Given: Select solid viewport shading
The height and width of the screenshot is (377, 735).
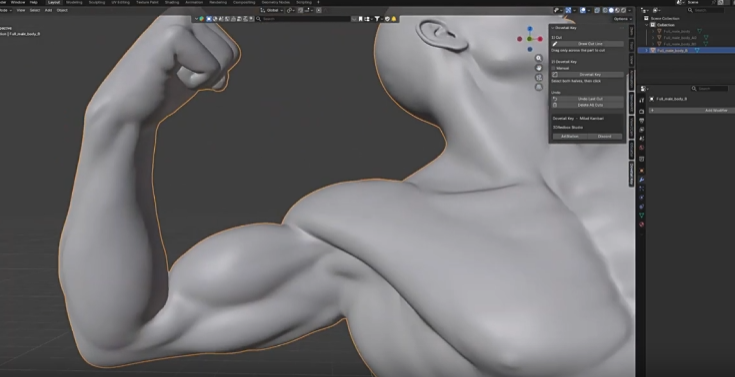Looking at the screenshot, I should 611,10.
